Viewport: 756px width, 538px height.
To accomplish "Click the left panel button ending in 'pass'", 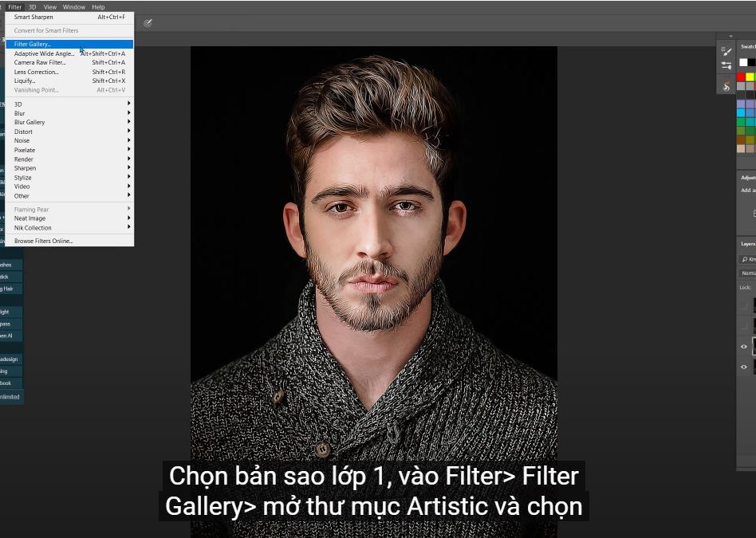I will point(10,324).
